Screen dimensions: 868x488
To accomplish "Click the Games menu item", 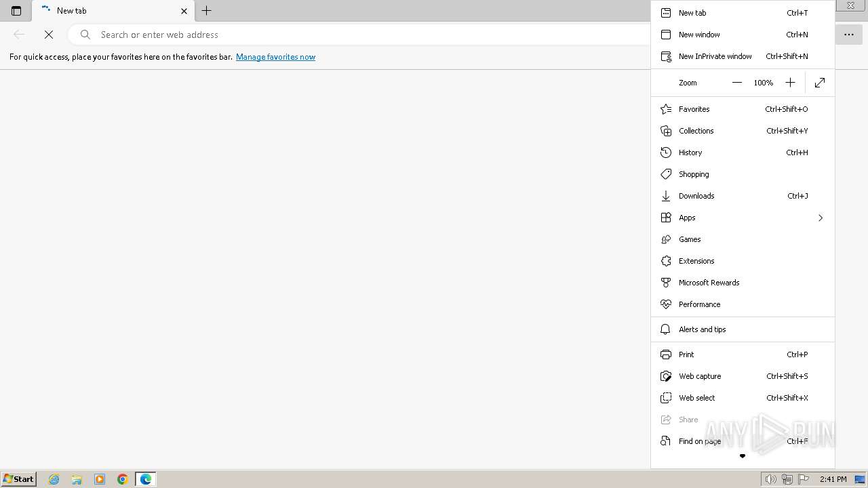I will point(743,239).
